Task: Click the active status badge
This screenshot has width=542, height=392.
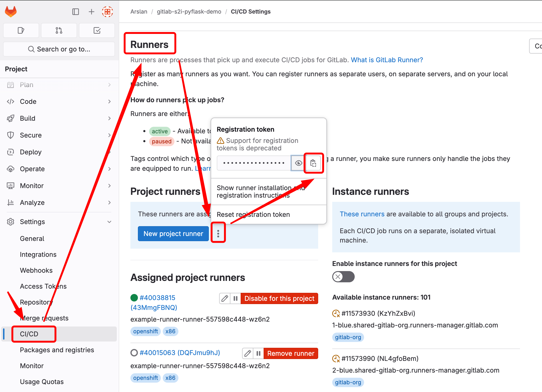Action: pyautogui.click(x=160, y=131)
